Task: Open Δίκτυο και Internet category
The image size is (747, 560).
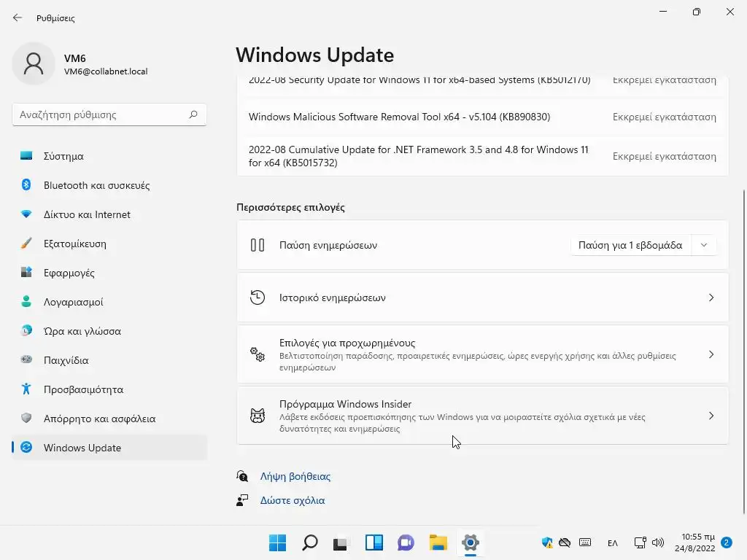Action: tap(109, 214)
